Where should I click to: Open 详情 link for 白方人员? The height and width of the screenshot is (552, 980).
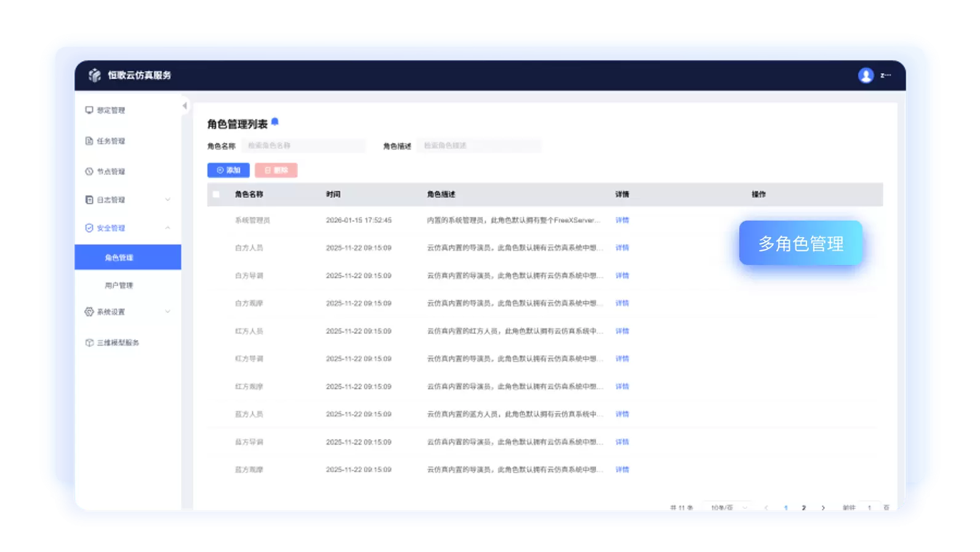tap(622, 248)
